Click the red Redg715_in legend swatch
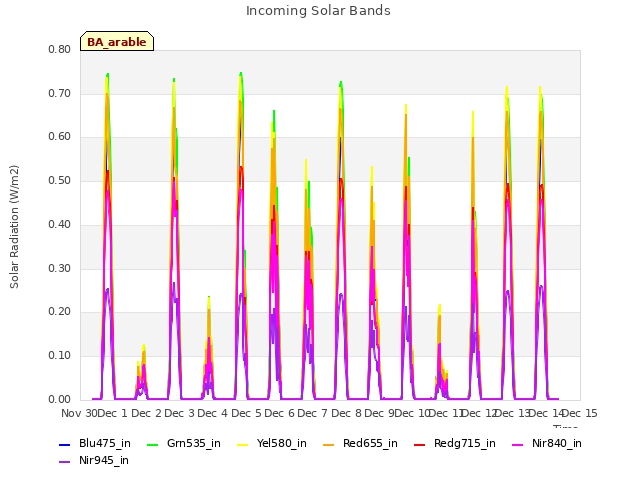 pos(420,444)
